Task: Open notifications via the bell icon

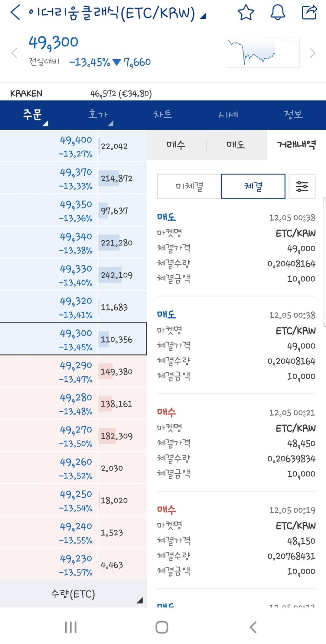Action: click(278, 13)
